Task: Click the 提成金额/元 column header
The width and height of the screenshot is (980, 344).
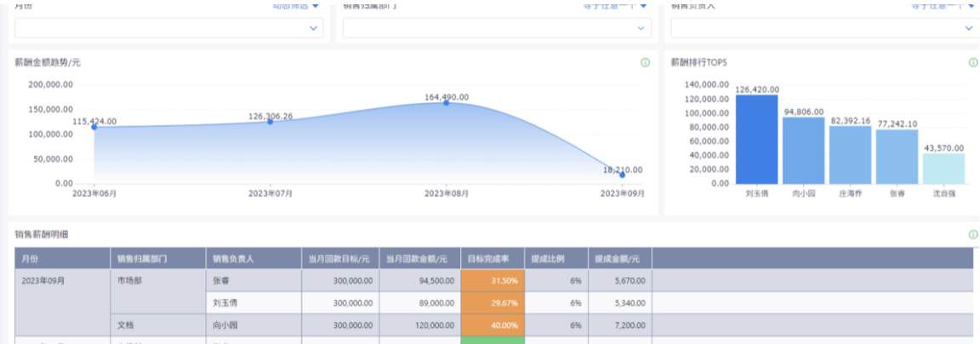Action: tap(620, 258)
